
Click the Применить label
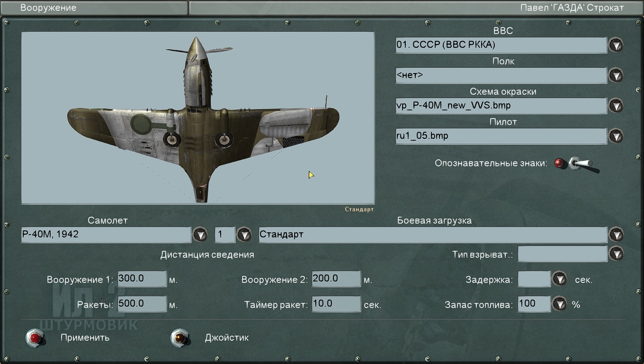pyautogui.click(x=85, y=338)
